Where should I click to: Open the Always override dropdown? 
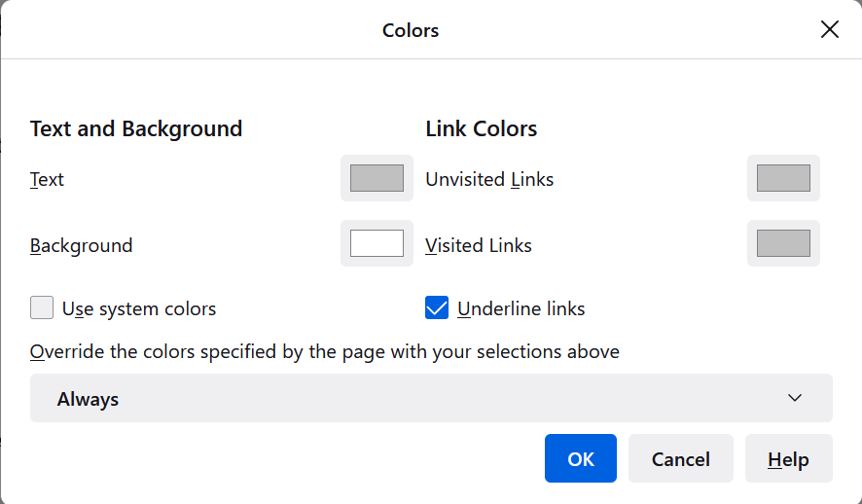click(x=431, y=398)
